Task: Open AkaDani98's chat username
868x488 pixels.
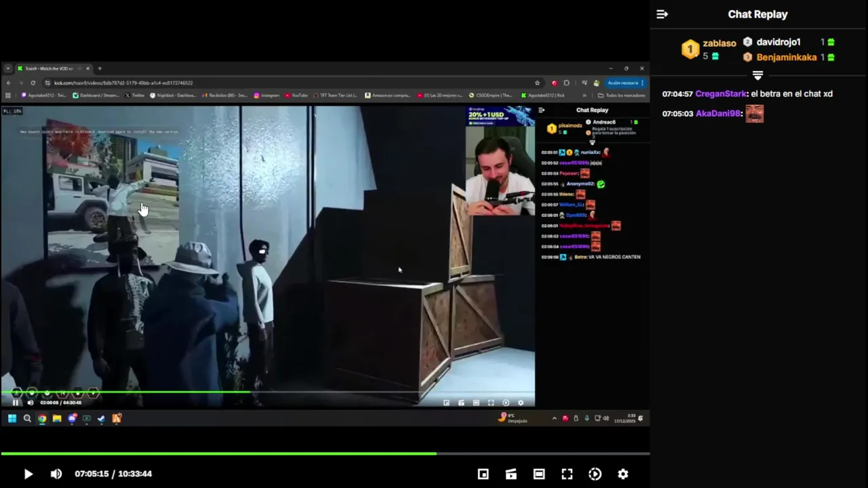Action: (718, 113)
